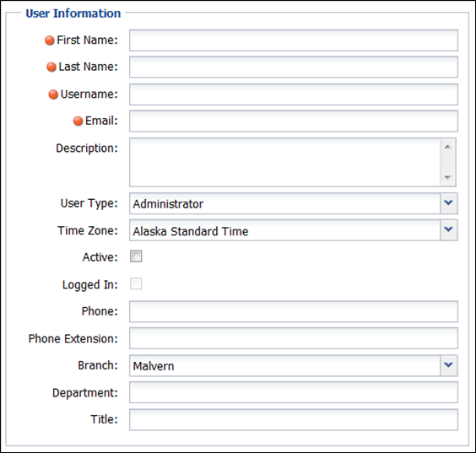Select the Username input box
The image size is (476, 453).
click(294, 94)
